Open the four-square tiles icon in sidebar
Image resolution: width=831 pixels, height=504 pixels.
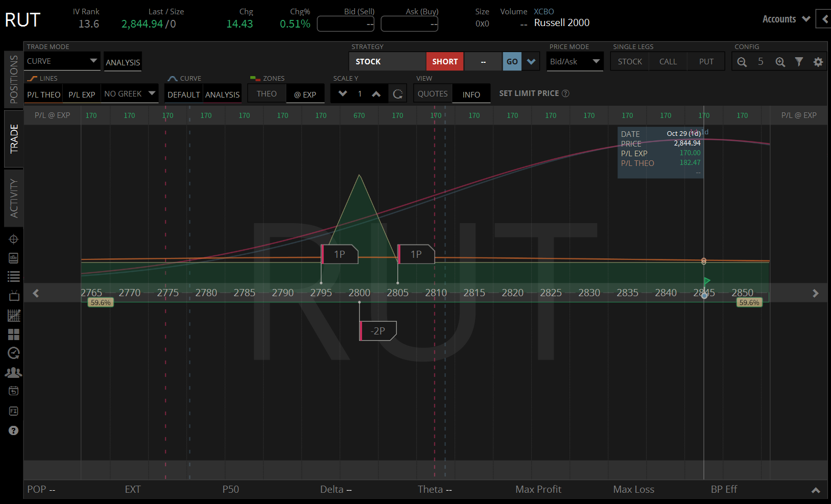click(x=14, y=334)
